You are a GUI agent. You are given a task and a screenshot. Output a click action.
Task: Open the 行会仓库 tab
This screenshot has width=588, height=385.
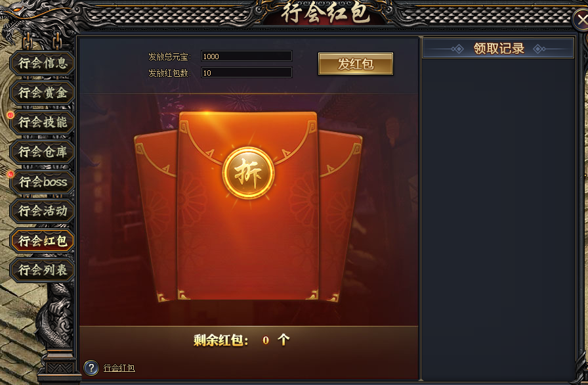click(43, 152)
